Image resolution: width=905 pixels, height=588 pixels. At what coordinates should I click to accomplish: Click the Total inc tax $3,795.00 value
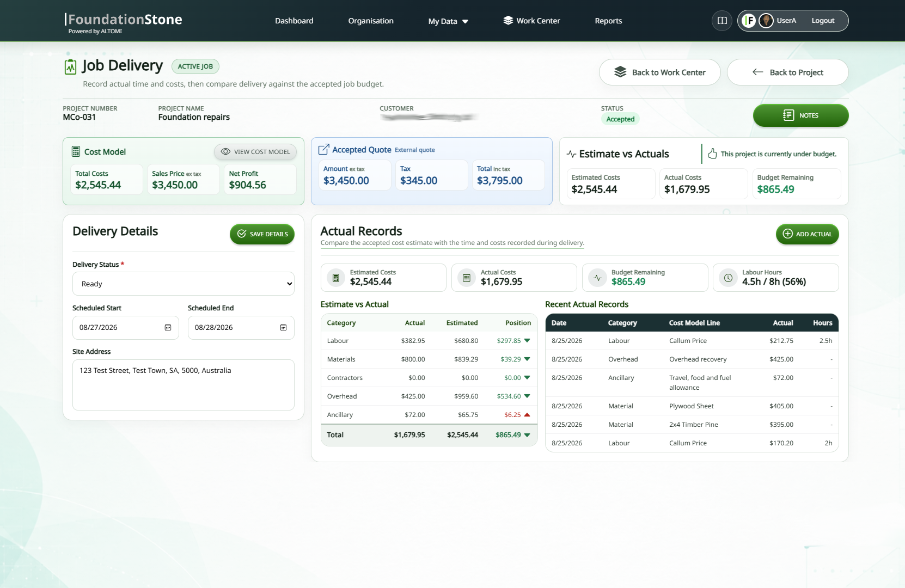point(500,181)
